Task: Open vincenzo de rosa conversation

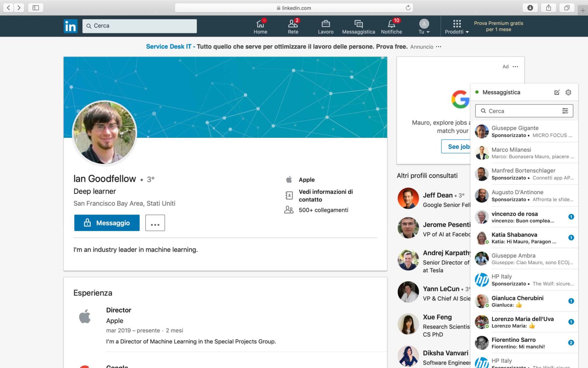Action: coord(524,217)
